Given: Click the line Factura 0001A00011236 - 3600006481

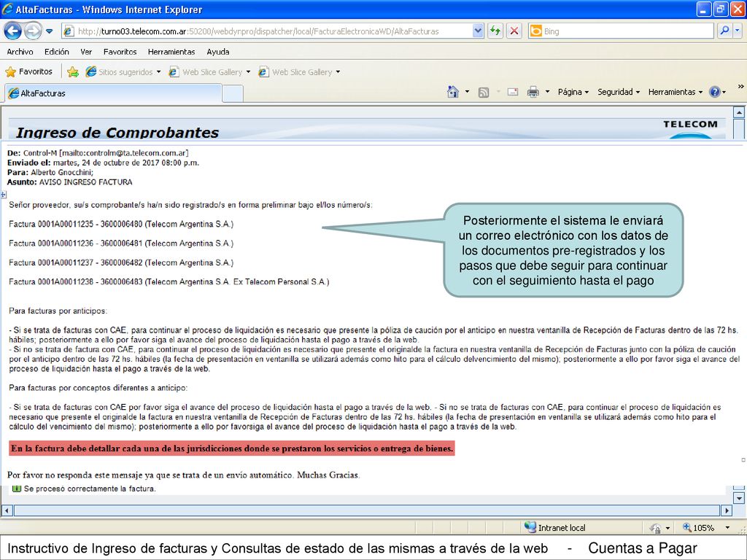Looking at the screenshot, I should coord(121,244).
